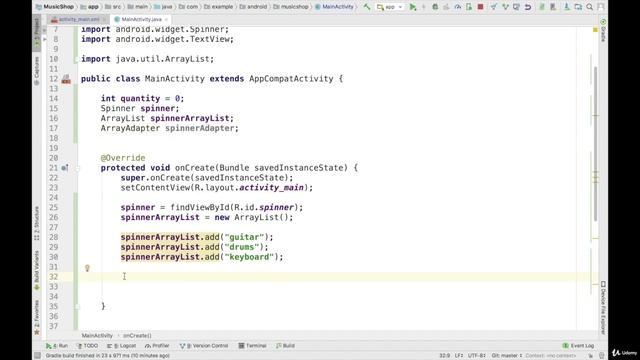This screenshot has height=360, width=640.
Task: Close the MainActivity.java editor tab
Action: [166, 20]
